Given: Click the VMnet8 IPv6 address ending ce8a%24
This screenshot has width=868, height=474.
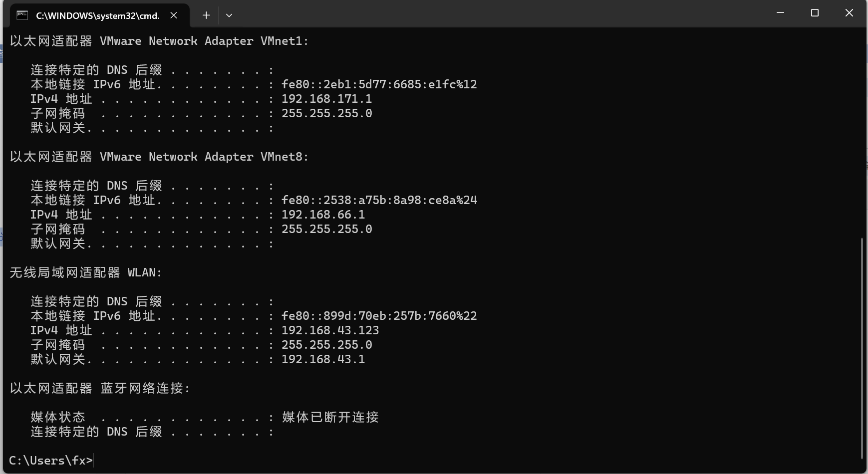Looking at the screenshot, I should tap(379, 200).
